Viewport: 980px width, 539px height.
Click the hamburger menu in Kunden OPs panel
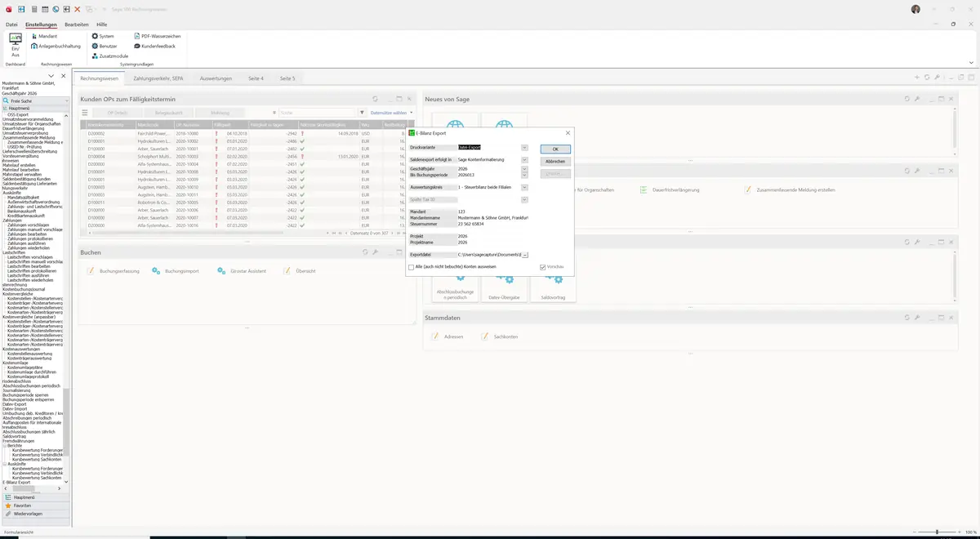point(84,113)
